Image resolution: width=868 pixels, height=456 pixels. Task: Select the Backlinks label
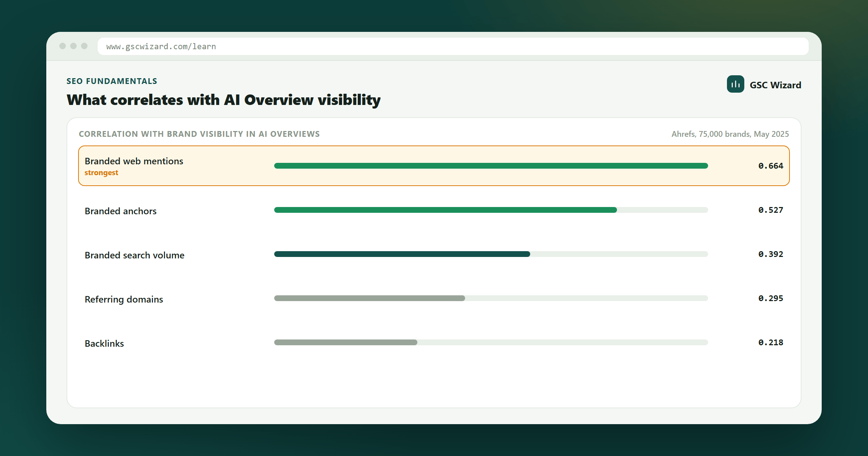pos(104,343)
